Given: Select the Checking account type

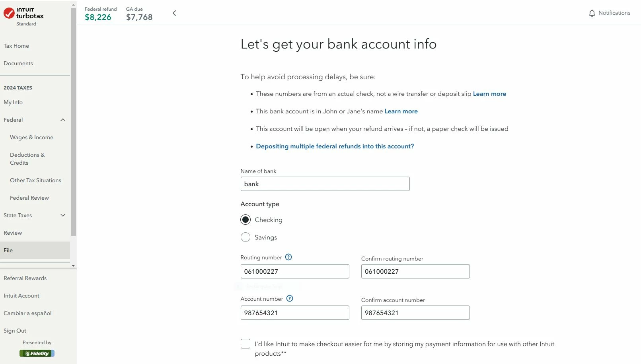Looking at the screenshot, I should pos(245,220).
